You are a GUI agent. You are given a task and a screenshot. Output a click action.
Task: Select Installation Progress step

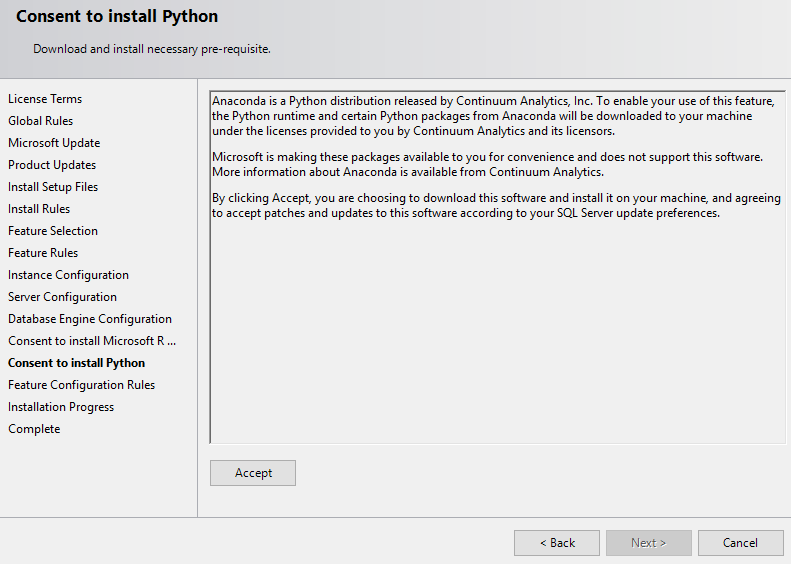click(61, 407)
